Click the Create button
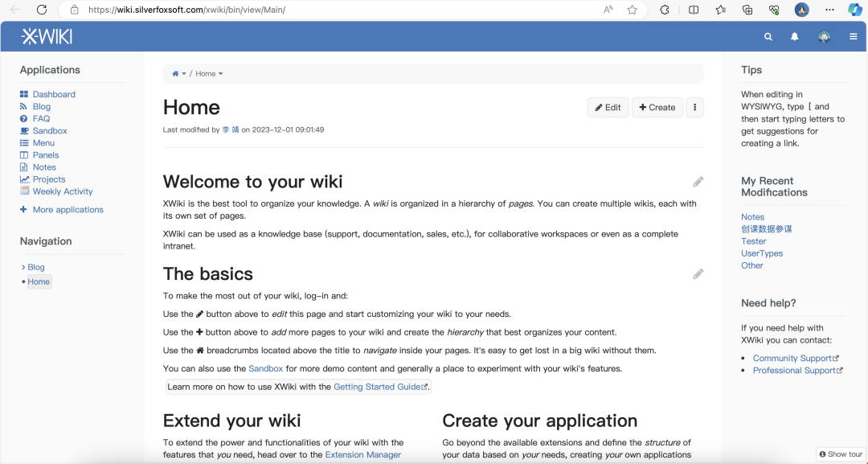868x464 pixels. click(657, 108)
